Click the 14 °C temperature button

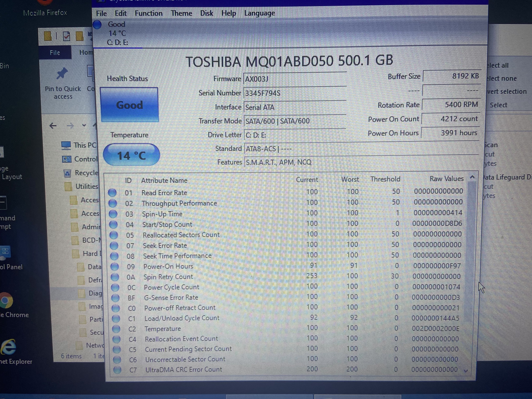(x=131, y=155)
